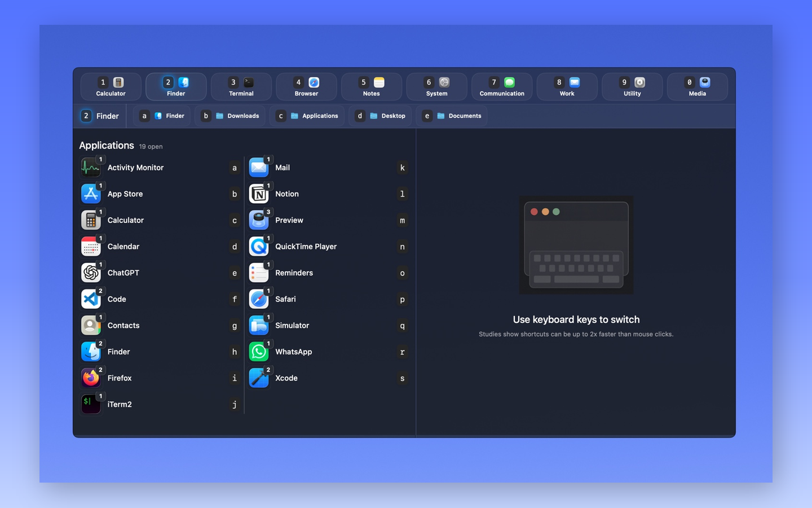This screenshot has height=508, width=812.
Task: Open the Utility group tab
Action: click(632, 87)
